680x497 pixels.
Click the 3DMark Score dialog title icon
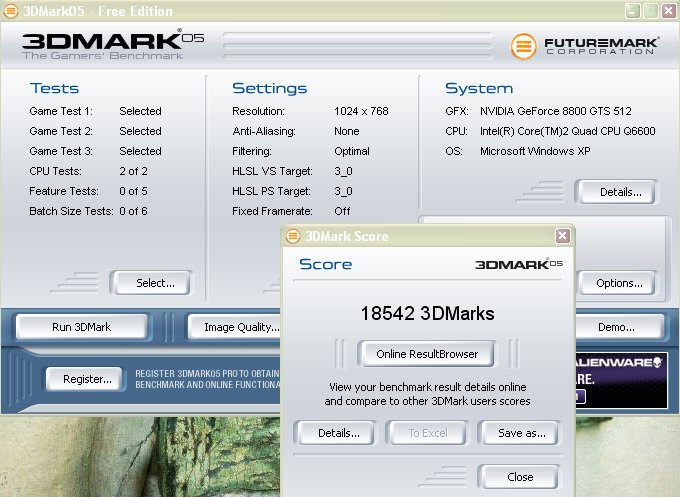tap(293, 236)
